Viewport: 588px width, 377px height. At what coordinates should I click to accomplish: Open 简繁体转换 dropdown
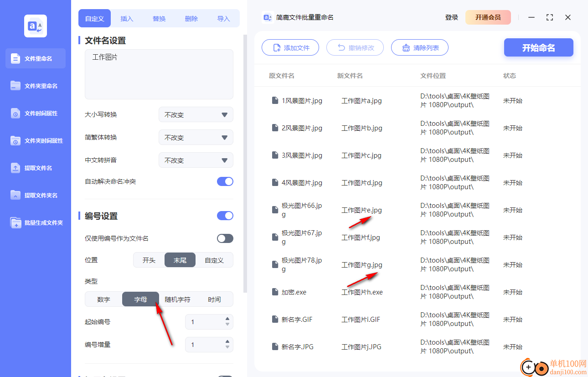[196, 137]
